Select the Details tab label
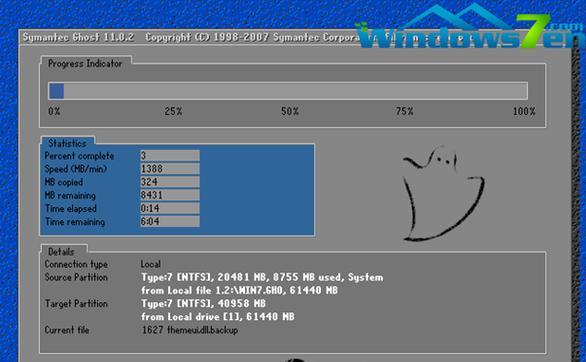Viewport: 586px width, 362px height. click(x=61, y=252)
